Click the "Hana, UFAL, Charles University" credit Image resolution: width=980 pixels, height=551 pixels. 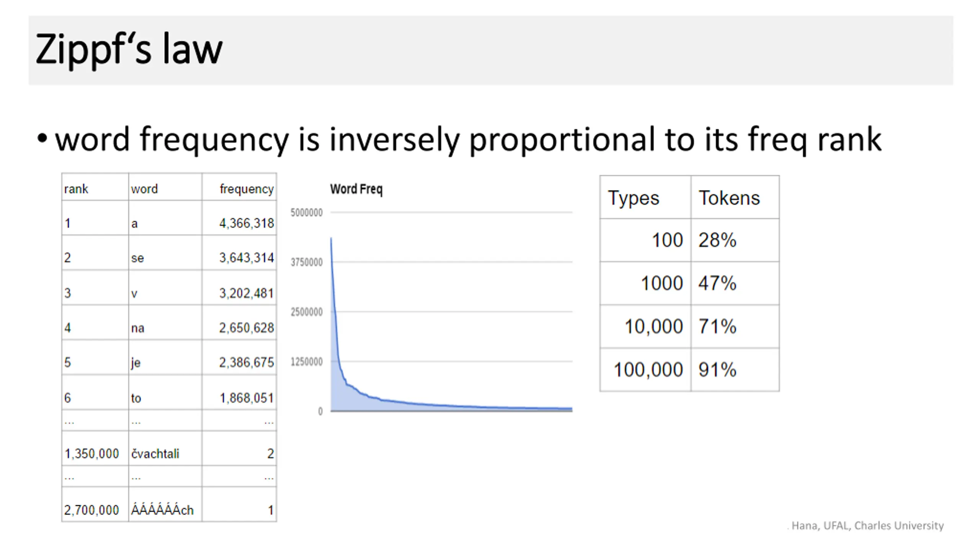(x=867, y=526)
